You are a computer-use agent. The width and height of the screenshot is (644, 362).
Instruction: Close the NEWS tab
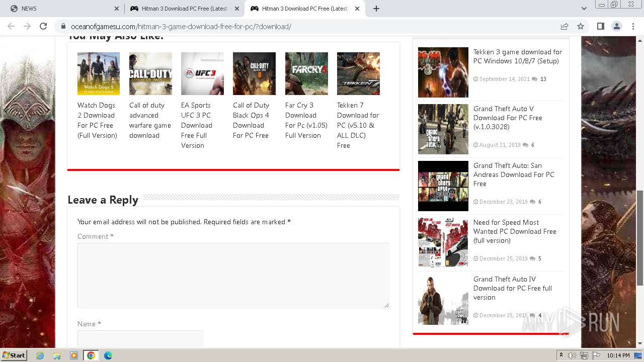coord(117,9)
